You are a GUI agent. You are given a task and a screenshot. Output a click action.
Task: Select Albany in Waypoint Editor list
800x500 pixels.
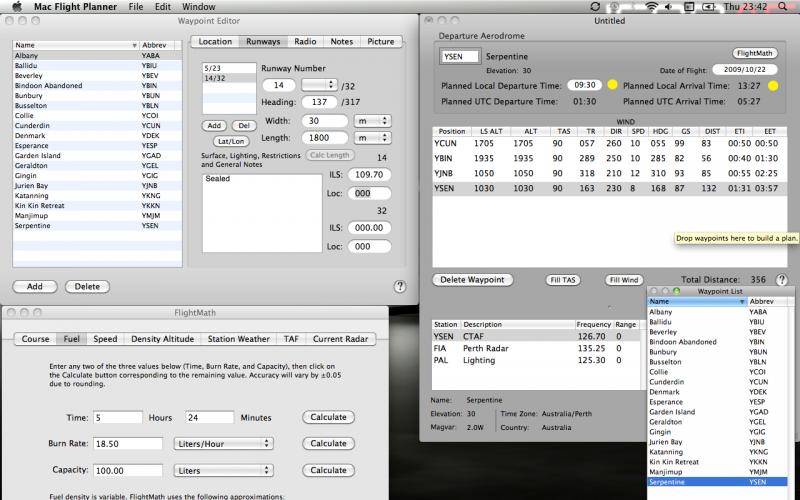pos(97,56)
